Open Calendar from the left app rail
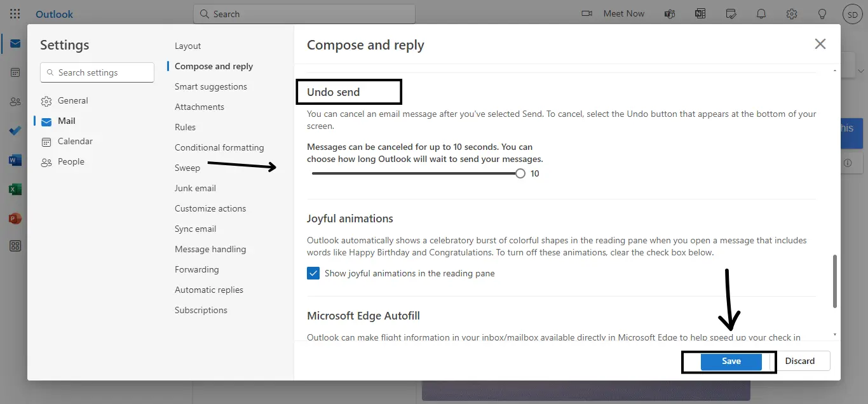 coord(15,72)
